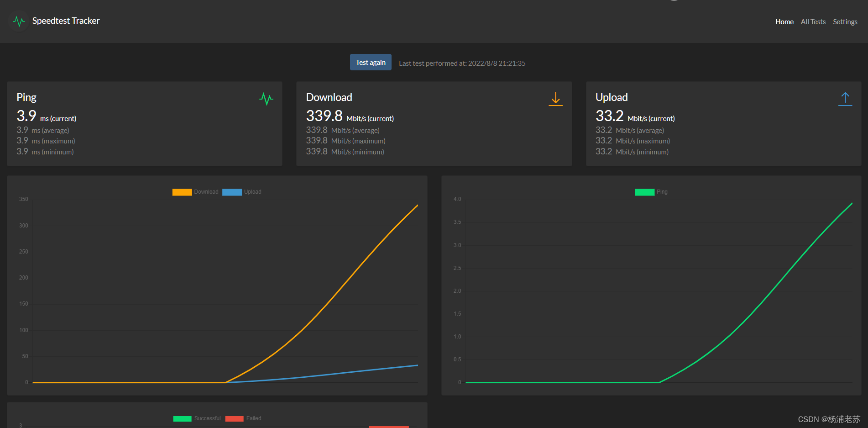Image resolution: width=868 pixels, height=428 pixels.
Task: Click the orange download arrow icon
Action: tap(555, 99)
